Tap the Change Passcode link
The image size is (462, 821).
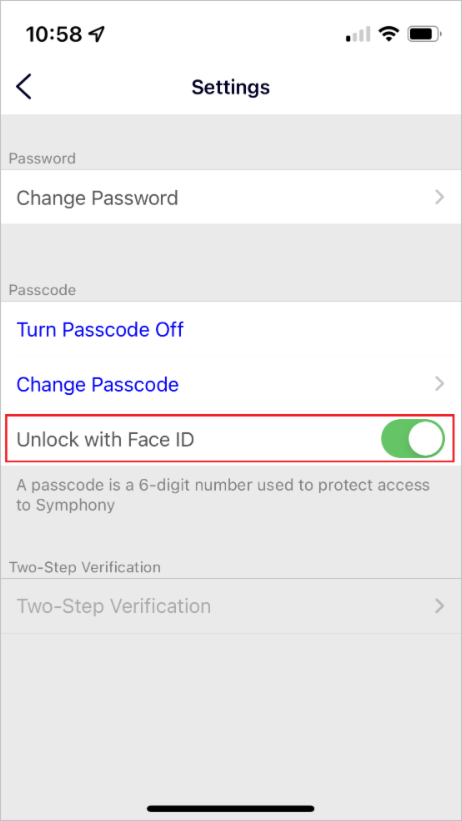pyautogui.click(x=97, y=384)
